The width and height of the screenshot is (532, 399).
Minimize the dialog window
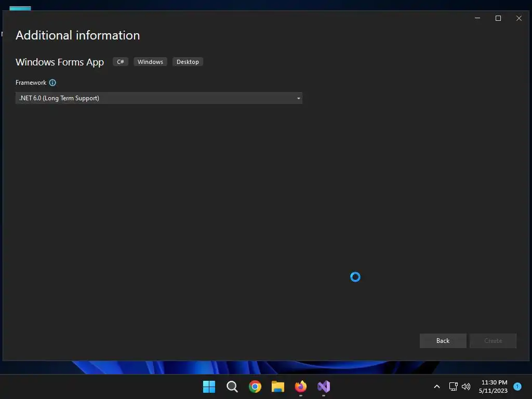click(477, 18)
